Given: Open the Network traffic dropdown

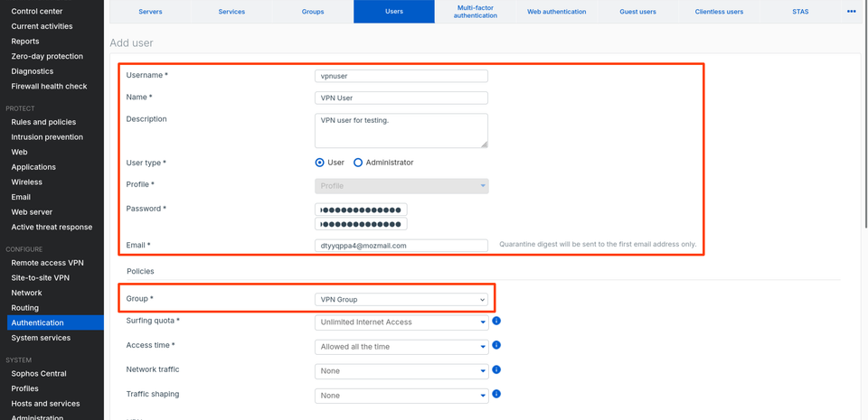Looking at the screenshot, I should [401, 371].
